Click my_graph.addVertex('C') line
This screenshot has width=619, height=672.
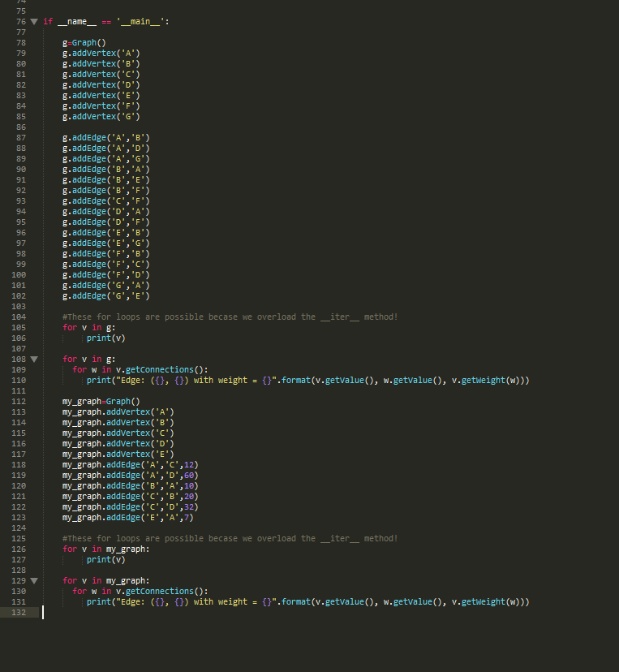coord(118,433)
